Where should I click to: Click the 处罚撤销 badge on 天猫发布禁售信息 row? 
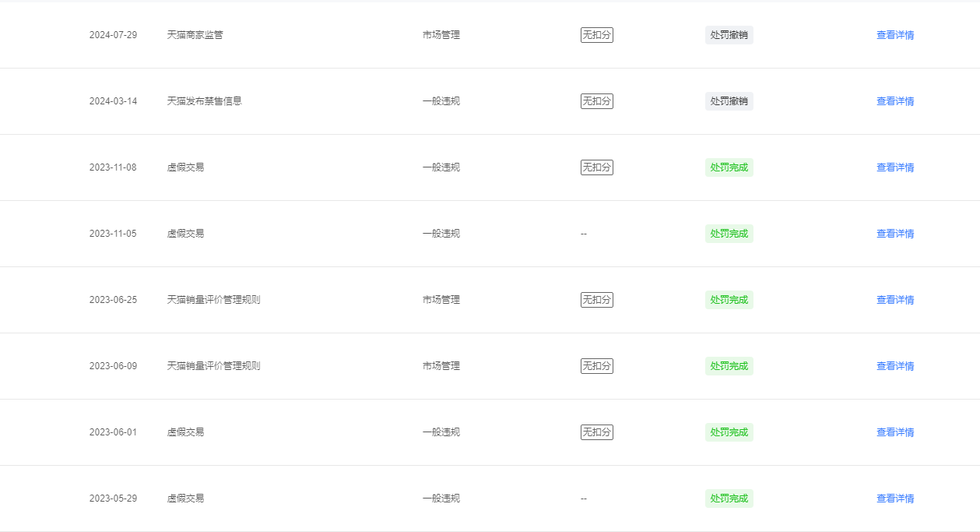click(x=729, y=101)
